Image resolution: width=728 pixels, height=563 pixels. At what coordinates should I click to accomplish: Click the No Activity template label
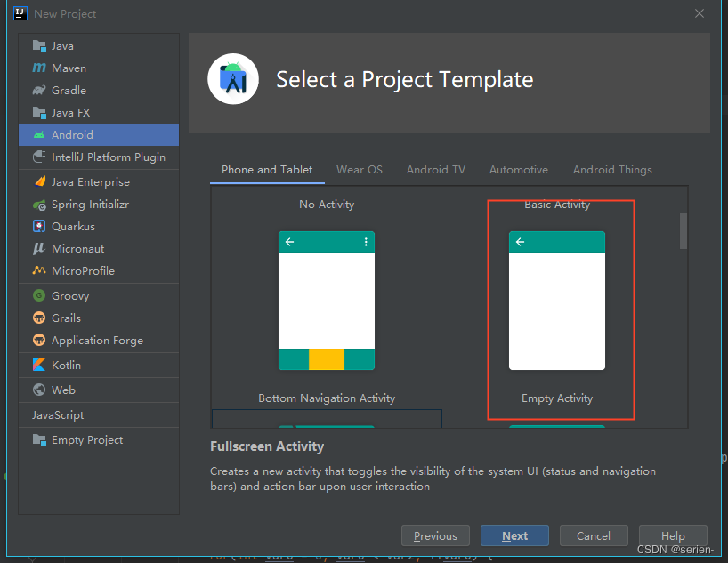pos(327,205)
